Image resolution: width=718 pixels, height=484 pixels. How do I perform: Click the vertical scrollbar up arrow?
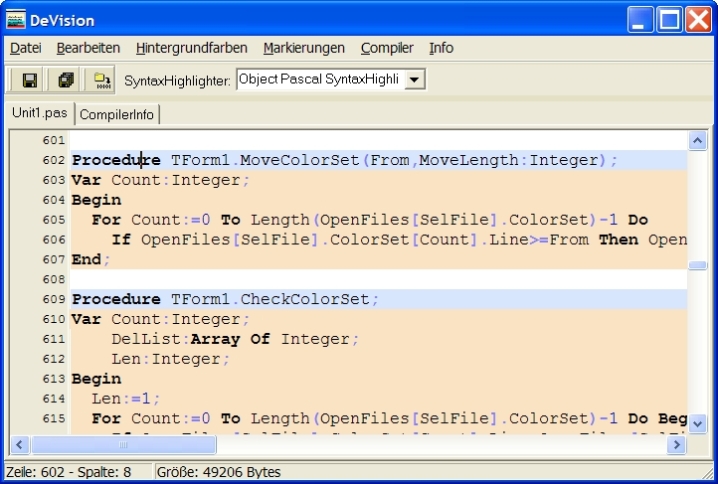coord(698,141)
